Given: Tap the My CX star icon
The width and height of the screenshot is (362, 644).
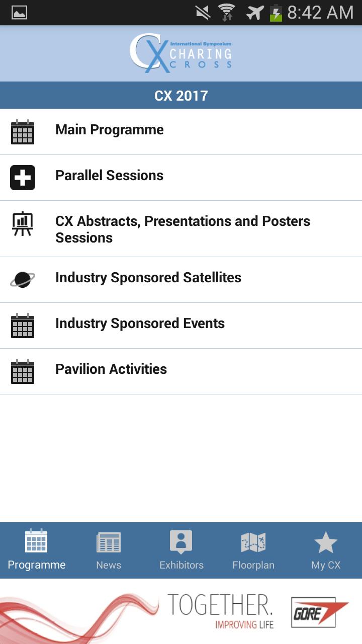Looking at the screenshot, I should pyautogui.click(x=326, y=542).
